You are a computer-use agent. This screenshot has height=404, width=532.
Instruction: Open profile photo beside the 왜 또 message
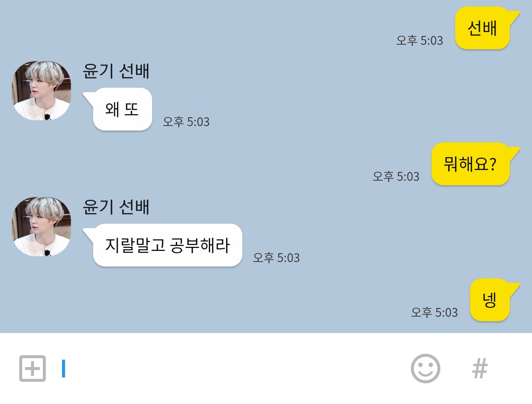pyautogui.click(x=41, y=91)
